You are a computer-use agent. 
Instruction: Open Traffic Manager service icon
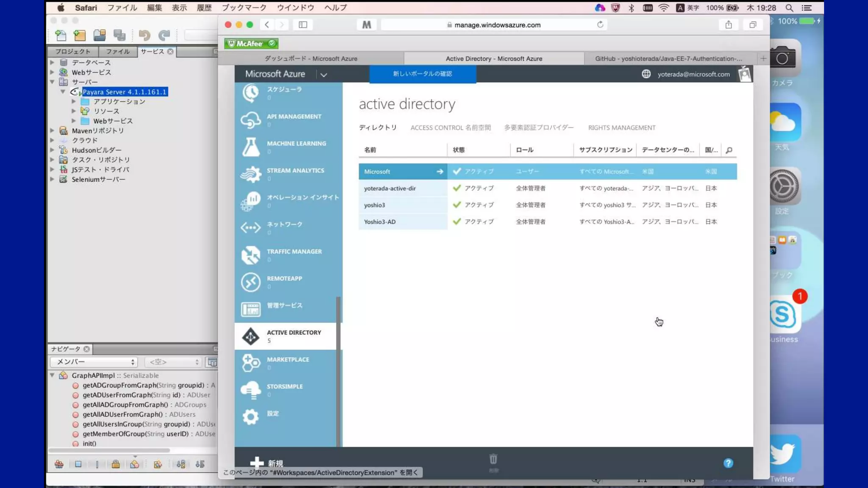[250, 255]
